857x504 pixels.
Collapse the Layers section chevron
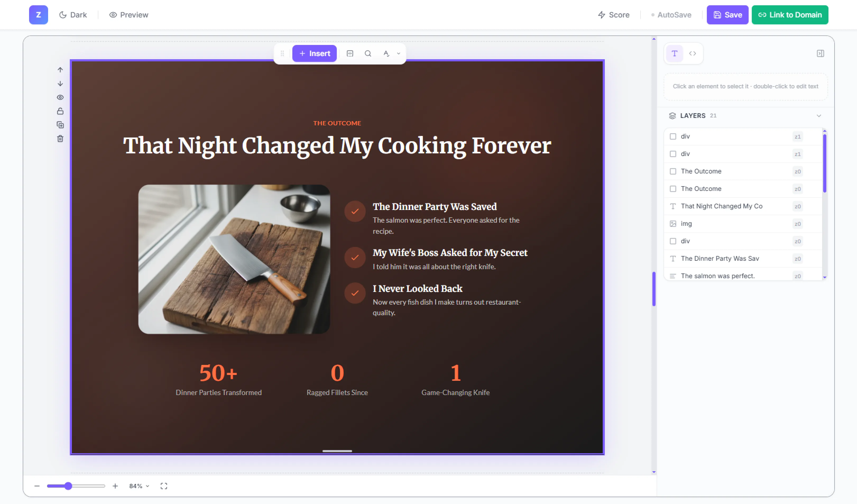(819, 116)
